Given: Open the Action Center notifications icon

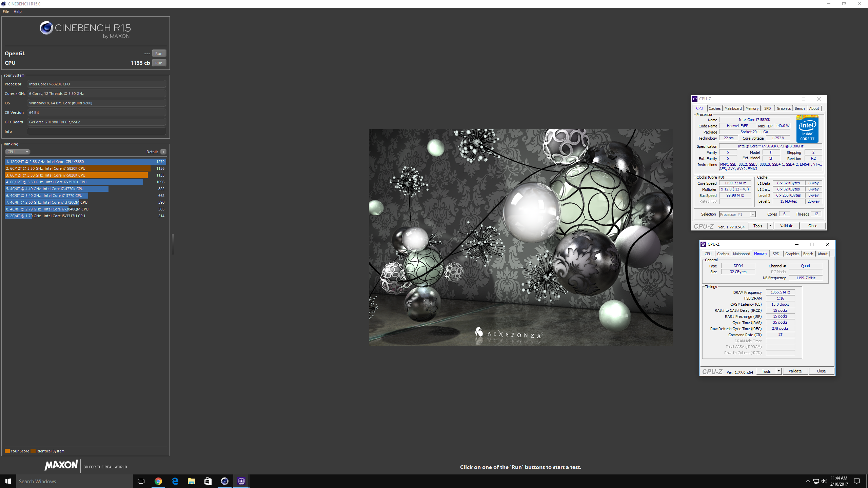Looking at the screenshot, I should click(x=857, y=481).
